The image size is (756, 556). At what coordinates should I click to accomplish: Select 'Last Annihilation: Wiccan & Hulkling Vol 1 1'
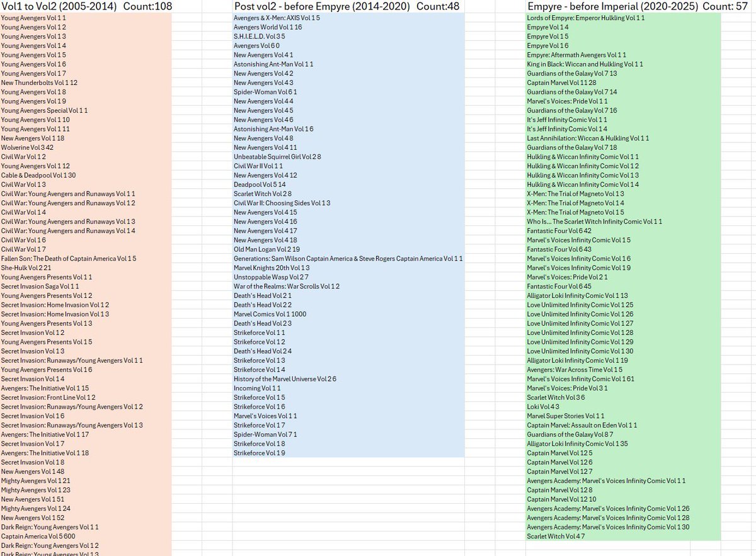tap(624, 139)
